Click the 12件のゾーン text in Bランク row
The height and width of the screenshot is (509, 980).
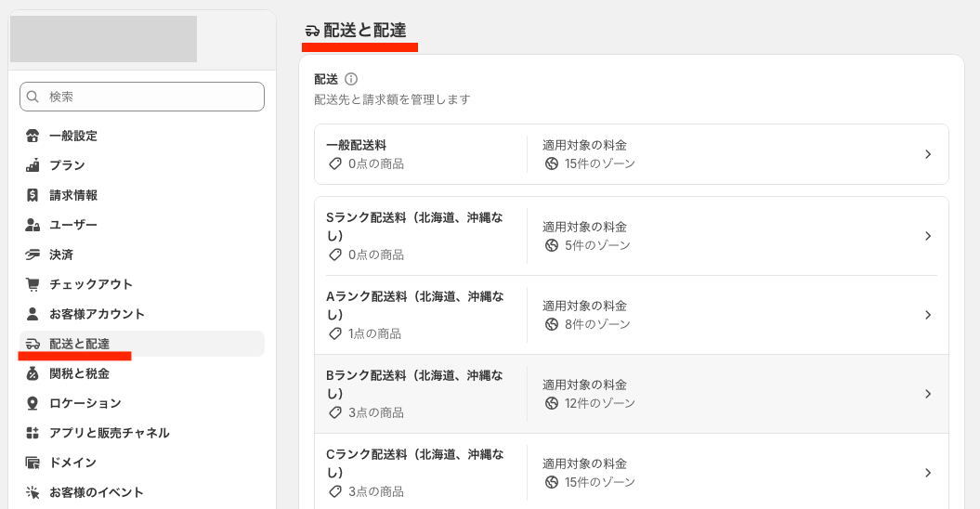[599, 403]
